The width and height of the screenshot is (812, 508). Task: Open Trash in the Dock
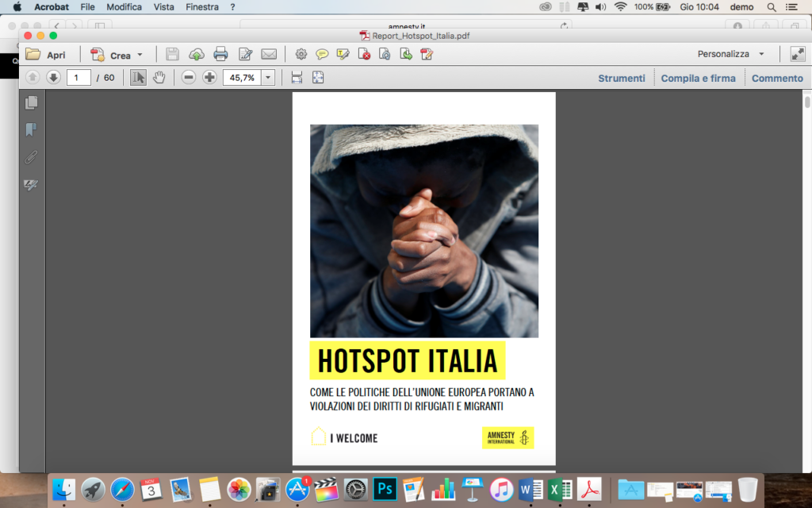tap(747, 489)
